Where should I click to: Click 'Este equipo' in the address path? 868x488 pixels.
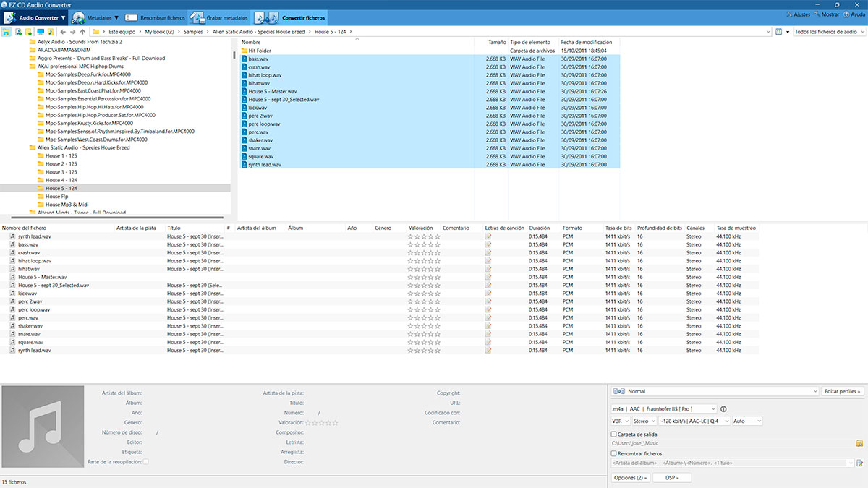tap(123, 32)
